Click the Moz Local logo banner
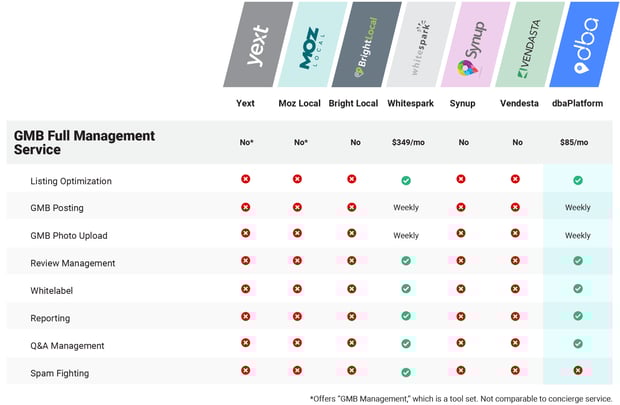The image size is (620, 405). pos(312,44)
